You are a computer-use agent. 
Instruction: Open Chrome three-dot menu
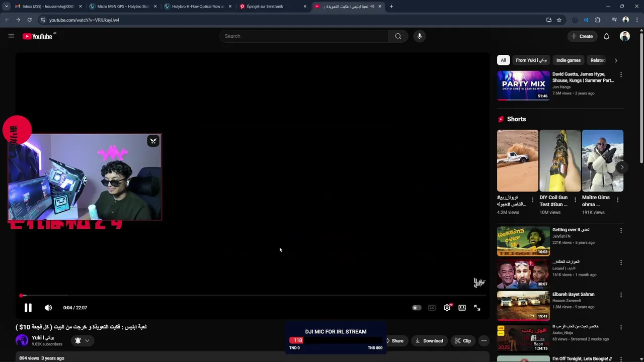coord(636,20)
